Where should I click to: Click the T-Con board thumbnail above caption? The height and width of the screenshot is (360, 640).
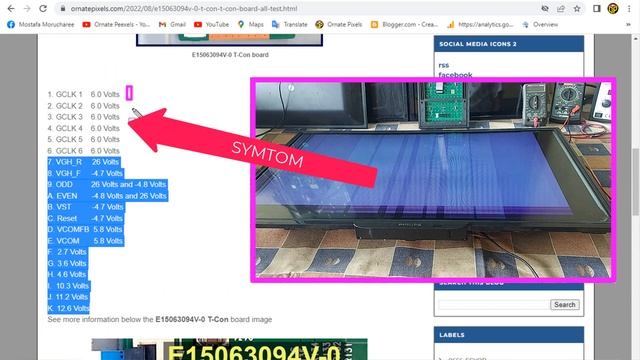click(229, 40)
